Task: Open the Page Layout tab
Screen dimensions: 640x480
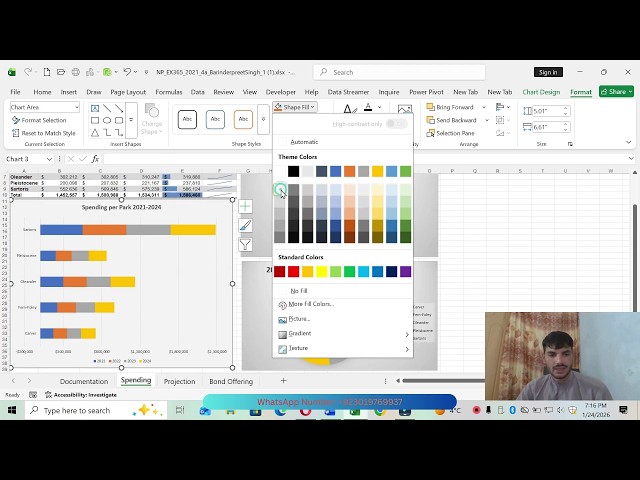Action: (128, 92)
